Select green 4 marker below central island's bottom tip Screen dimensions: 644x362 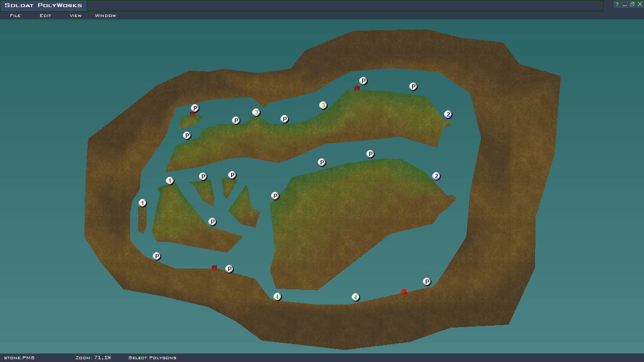point(277,297)
